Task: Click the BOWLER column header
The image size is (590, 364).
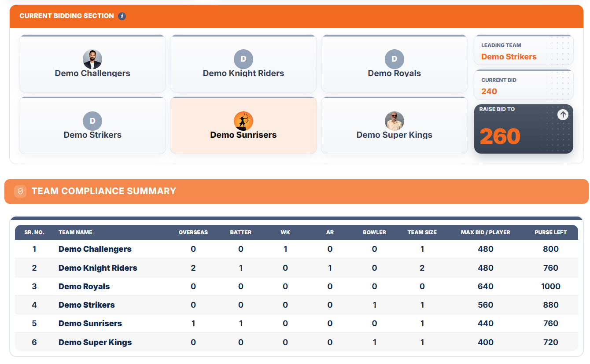Action: point(374,232)
